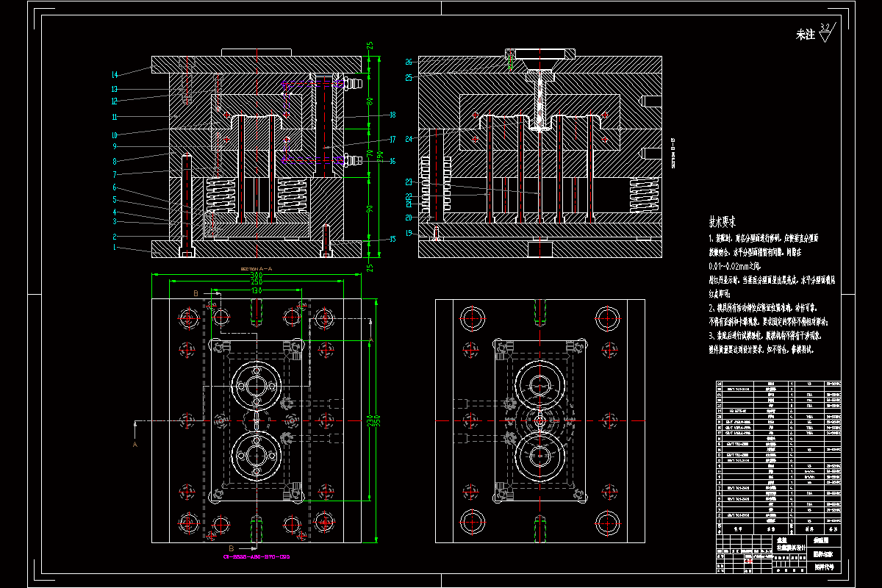This screenshot has height=588, width=882.
Task: Select part balloon number 3
Action: click(115, 221)
